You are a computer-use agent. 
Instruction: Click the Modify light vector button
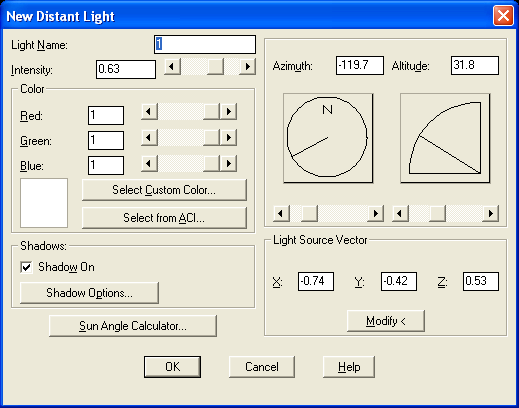[x=386, y=321]
